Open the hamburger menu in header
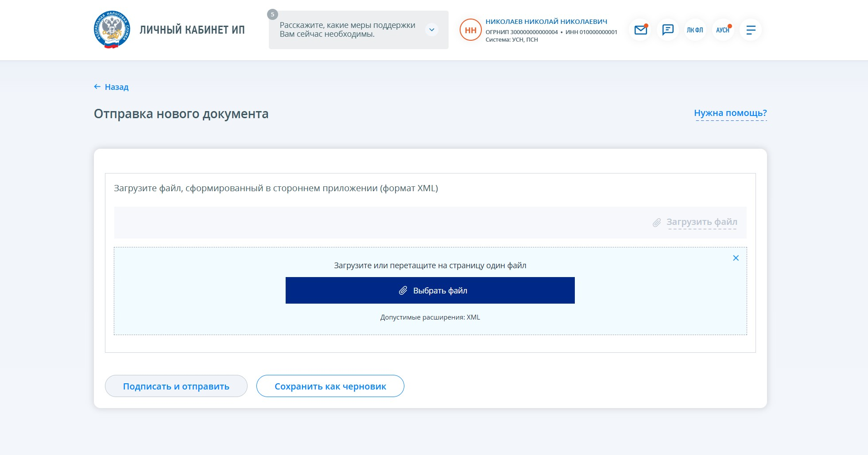Screen dimensions: 868x455 point(751,30)
